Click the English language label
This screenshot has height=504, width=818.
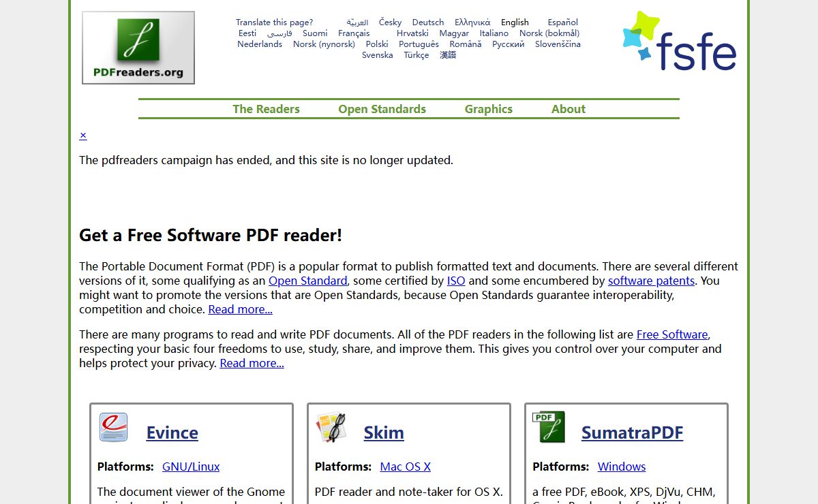click(515, 22)
